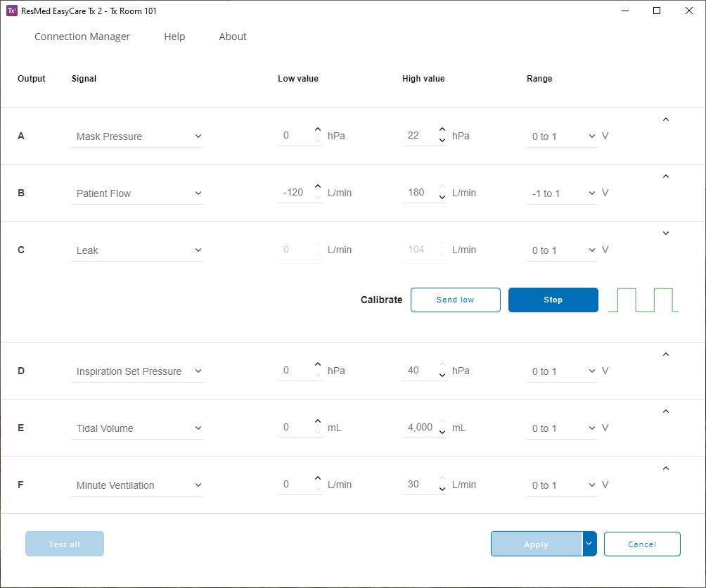Screen dimensions: 706x588
Task: Open the Apply button dropdown arrow
Action: pyautogui.click(x=589, y=544)
